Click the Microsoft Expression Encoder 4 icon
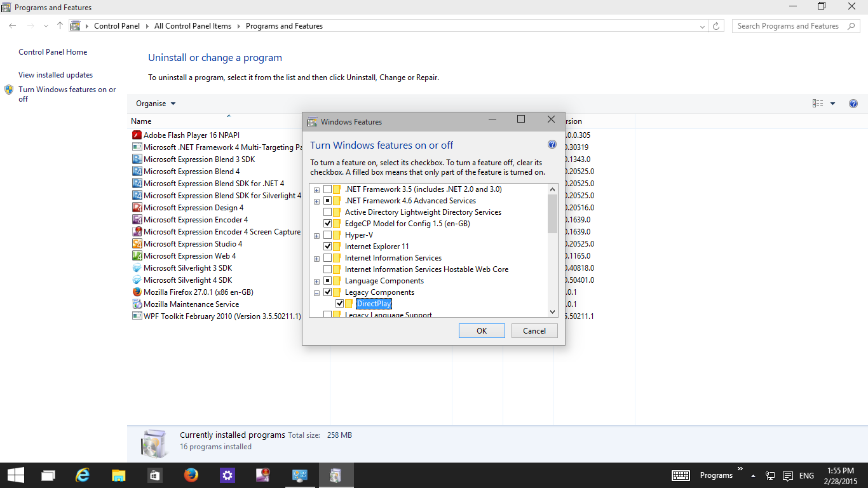Image resolution: width=868 pixels, height=488 pixels. tap(137, 219)
